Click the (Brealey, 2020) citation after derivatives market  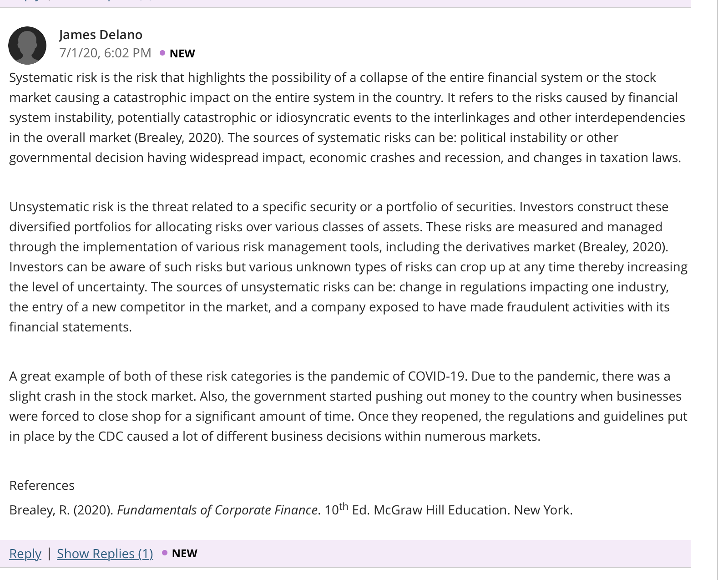(623, 247)
